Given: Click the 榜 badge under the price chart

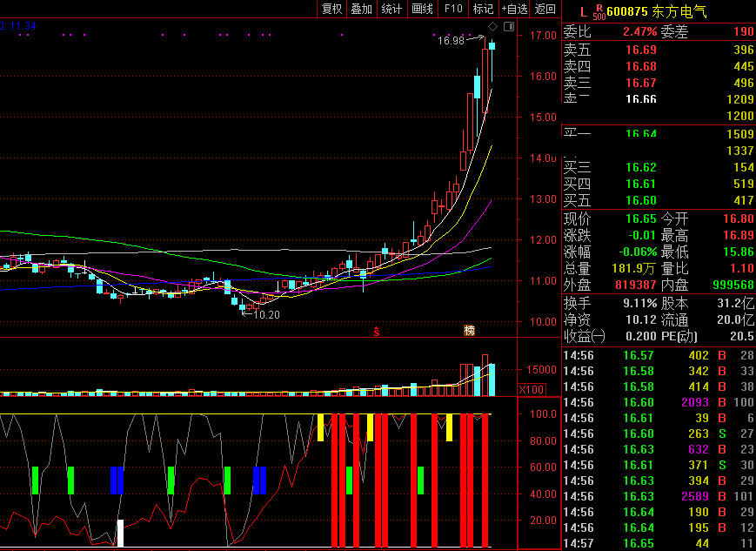Looking at the screenshot, I should pos(469,330).
